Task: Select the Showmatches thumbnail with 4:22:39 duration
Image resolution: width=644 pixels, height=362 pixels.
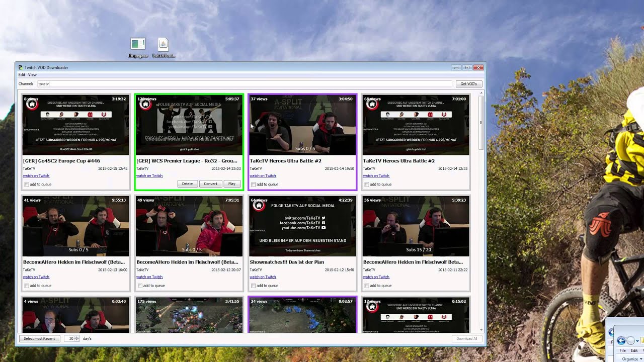Action: 302,226
